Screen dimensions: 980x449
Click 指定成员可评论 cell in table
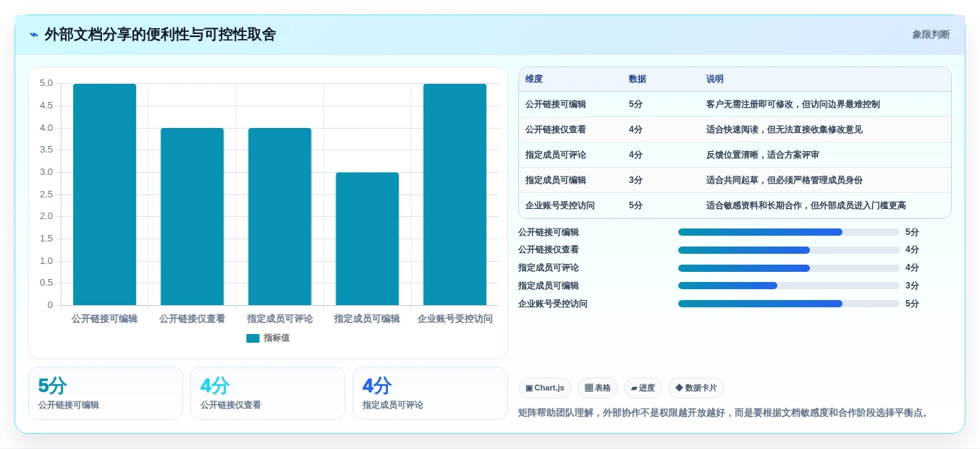[x=556, y=155]
